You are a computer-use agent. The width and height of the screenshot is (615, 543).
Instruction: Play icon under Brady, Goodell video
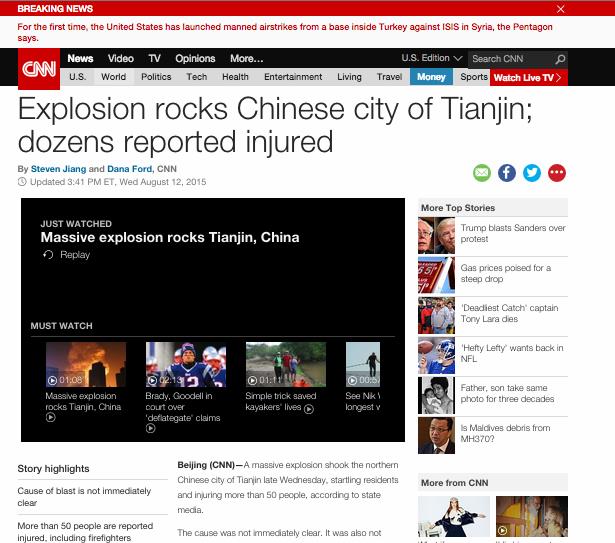[150, 430]
